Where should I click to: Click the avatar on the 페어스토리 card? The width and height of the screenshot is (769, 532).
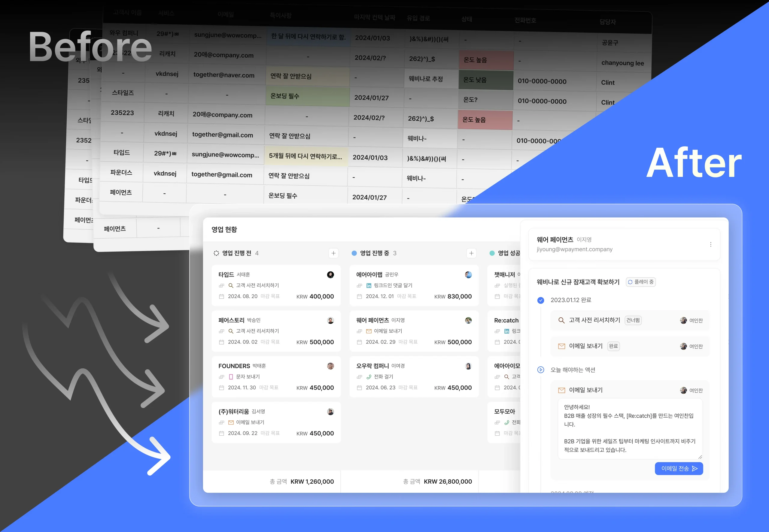click(x=330, y=320)
